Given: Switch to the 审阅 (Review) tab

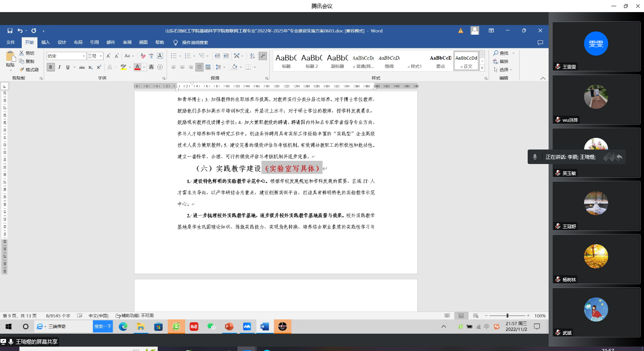Looking at the screenshot, I should pos(127,42).
